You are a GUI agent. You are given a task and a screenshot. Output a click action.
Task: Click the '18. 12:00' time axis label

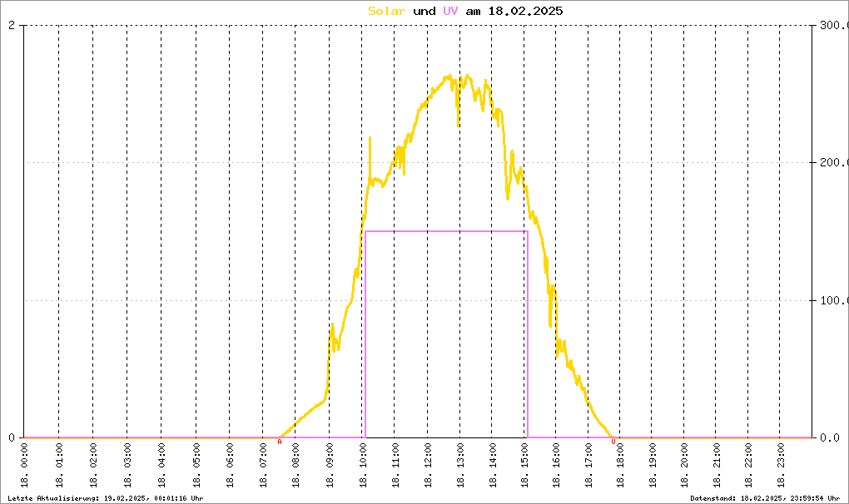pyautogui.click(x=428, y=466)
